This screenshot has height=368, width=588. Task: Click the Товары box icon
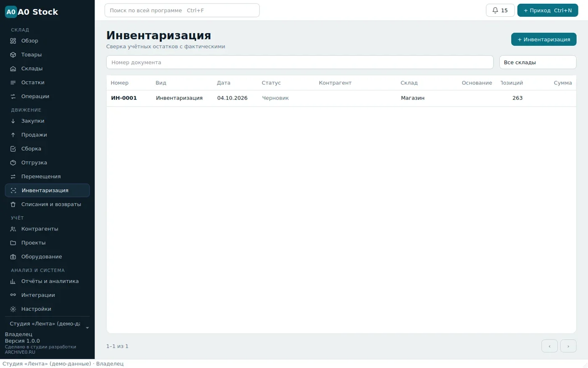point(13,55)
